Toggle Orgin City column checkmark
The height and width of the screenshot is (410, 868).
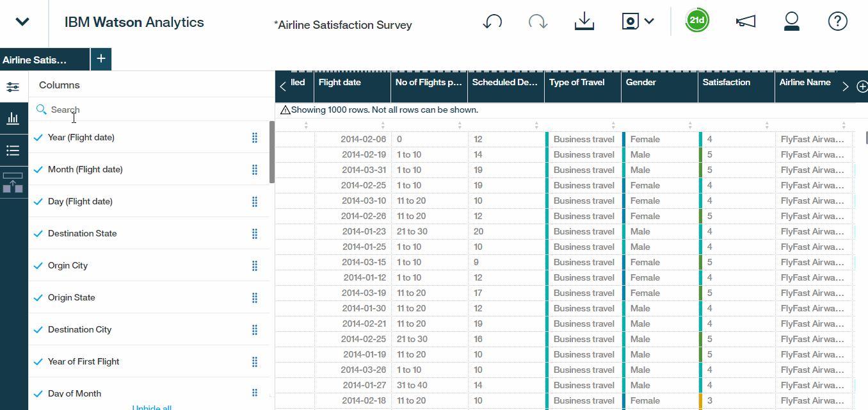(38, 265)
